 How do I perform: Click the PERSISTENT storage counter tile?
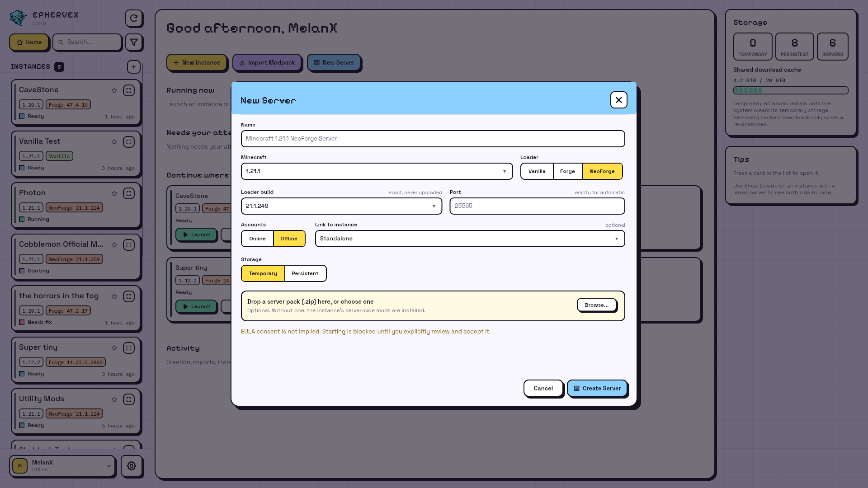pos(794,47)
